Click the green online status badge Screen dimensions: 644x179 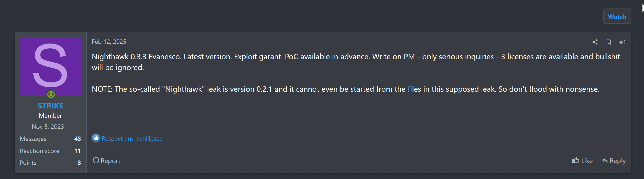[51, 95]
